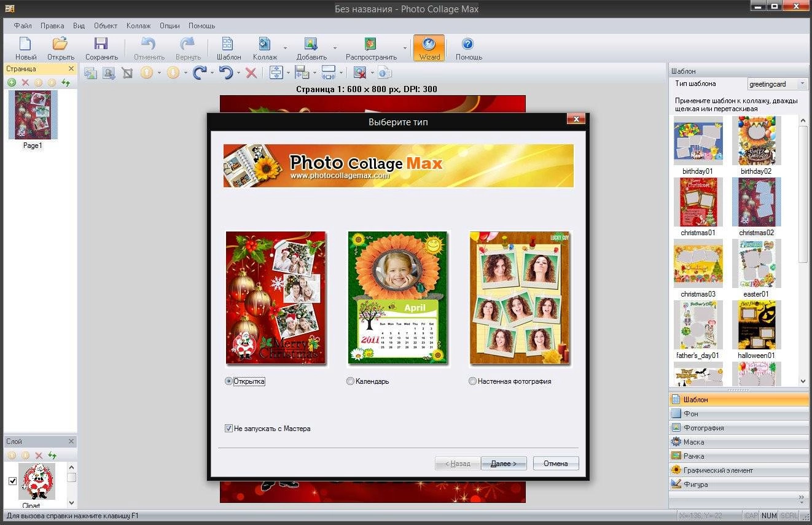This screenshot has height=525, width=812.
Task: Open the Объект menu
Action: (x=106, y=26)
